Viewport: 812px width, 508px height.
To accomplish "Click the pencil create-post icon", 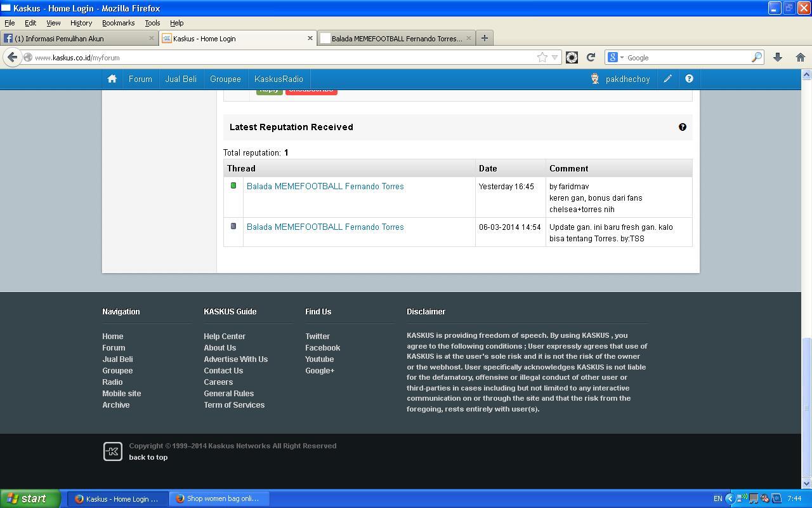I will click(x=667, y=79).
